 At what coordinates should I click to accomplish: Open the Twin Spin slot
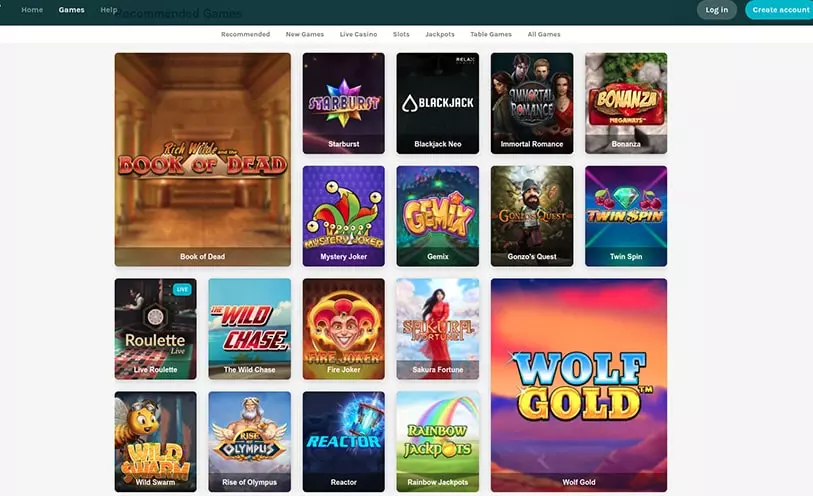626,216
